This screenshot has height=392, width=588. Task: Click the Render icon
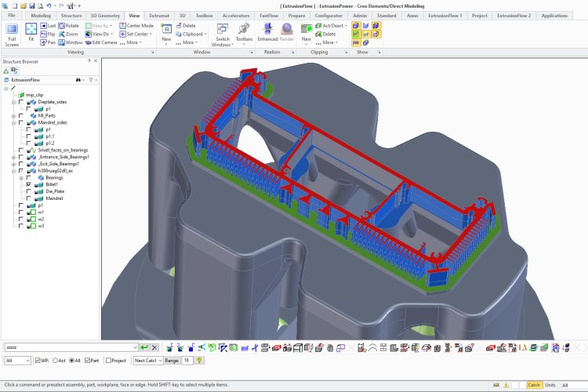287,29
